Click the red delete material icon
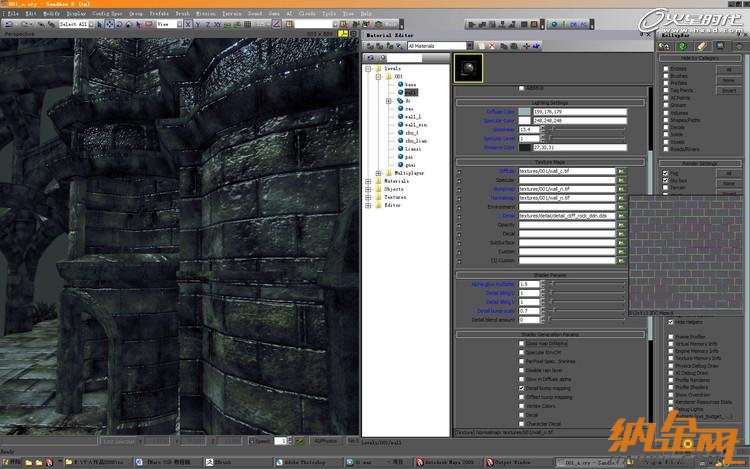Screen dimensions: 750x469 click(490, 46)
